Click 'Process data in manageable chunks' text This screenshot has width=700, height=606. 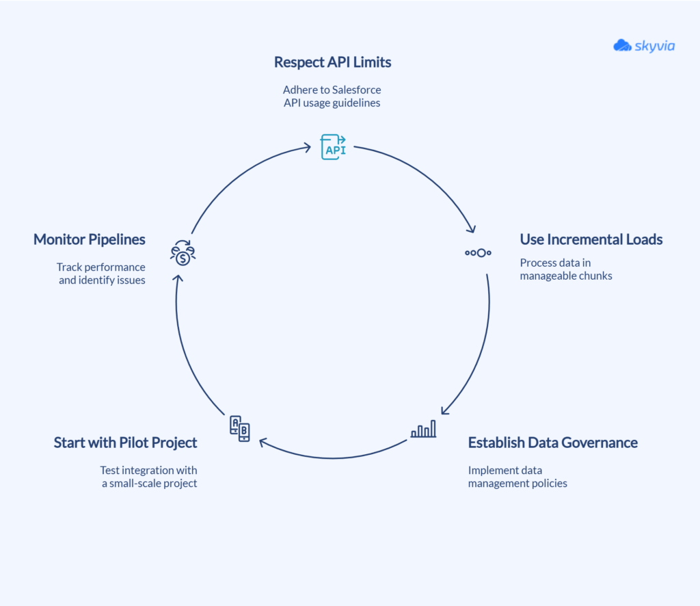(566, 269)
